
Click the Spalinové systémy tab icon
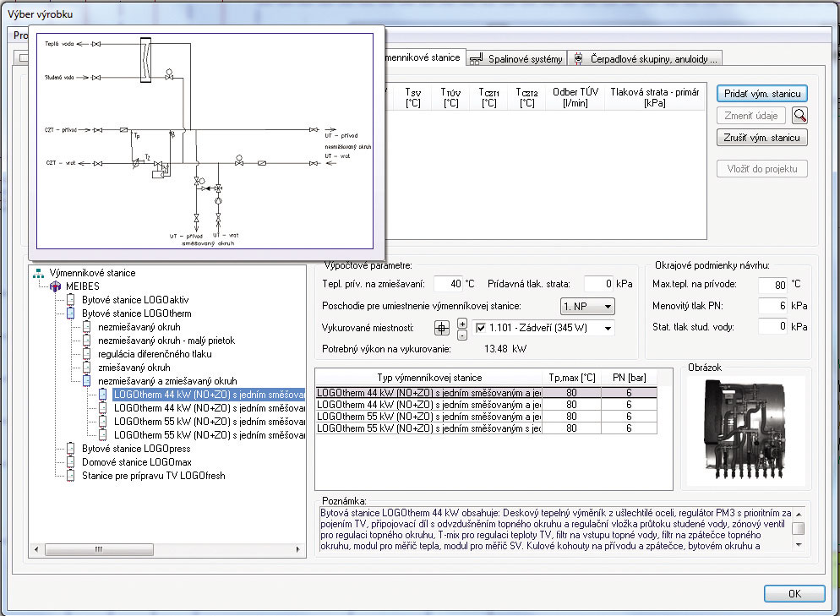click(x=477, y=58)
